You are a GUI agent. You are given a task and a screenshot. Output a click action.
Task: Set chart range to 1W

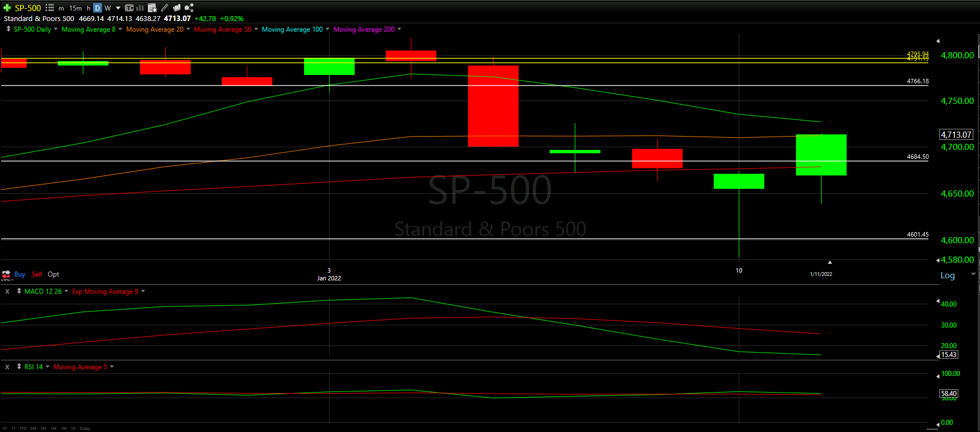click(x=63, y=429)
